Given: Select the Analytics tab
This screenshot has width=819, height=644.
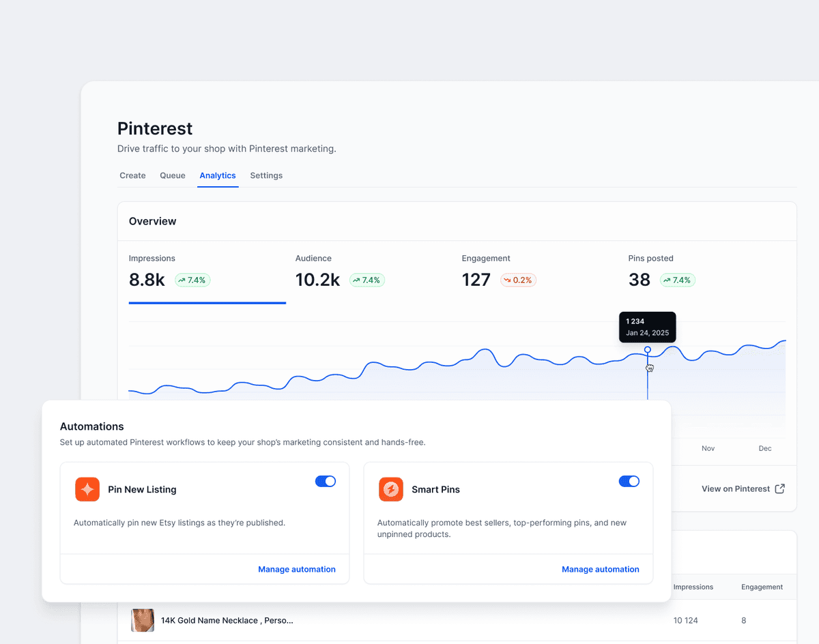Looking at the screenshot, I should pos(218,175).
